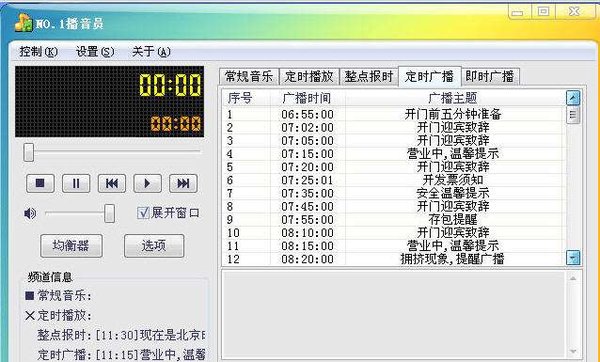Select the 安全温馨提示 row

[393, 193]
